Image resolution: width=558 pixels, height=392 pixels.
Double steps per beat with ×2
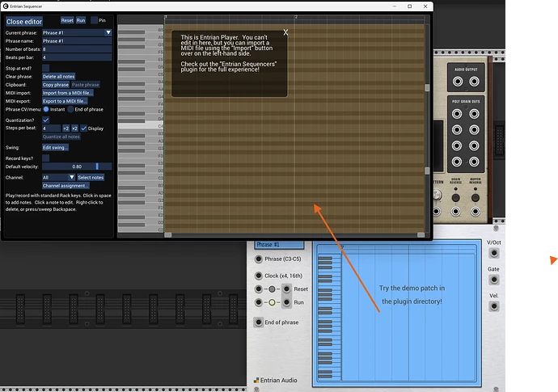pyautogui.click(x=74, y=128)
